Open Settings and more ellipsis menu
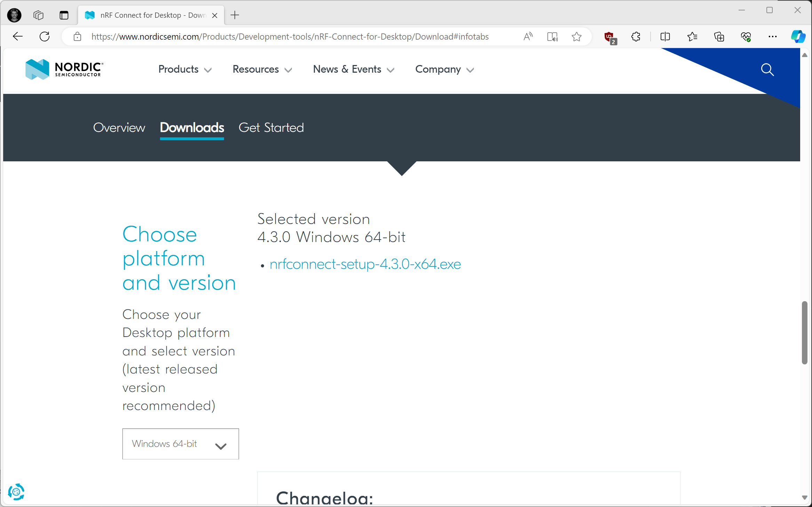812x507 pixels. pyautogui.click(x=772, y=37)
